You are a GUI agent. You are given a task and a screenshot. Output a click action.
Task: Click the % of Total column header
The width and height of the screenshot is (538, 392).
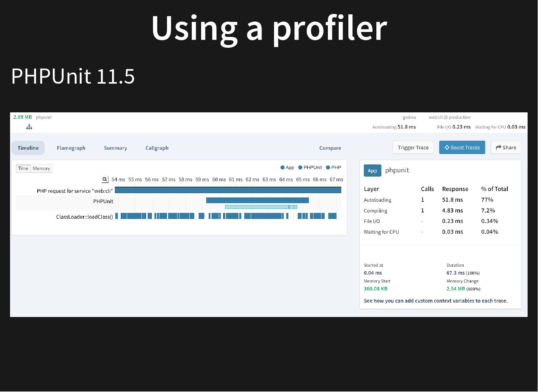pos(495,189)
